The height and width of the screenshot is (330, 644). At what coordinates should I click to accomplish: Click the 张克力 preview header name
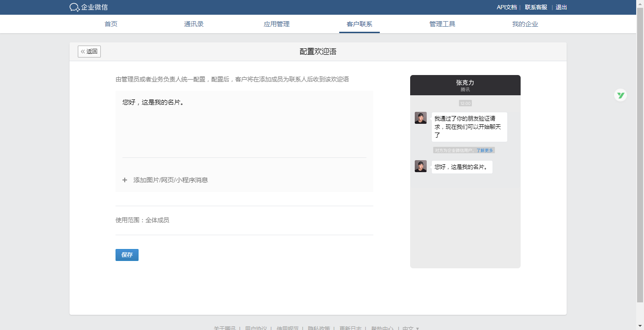[465, 82]
